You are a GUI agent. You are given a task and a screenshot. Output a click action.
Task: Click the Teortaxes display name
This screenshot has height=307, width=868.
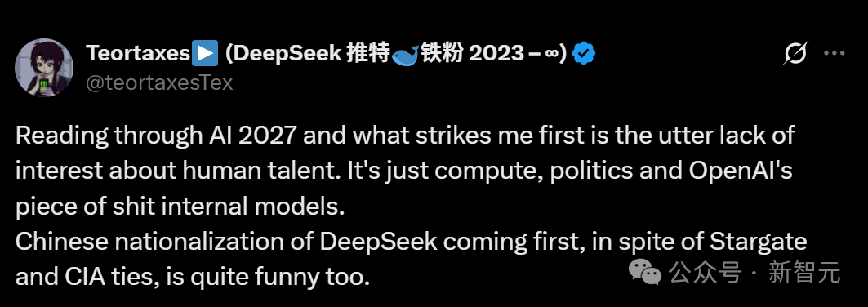[x=138, y=54]
